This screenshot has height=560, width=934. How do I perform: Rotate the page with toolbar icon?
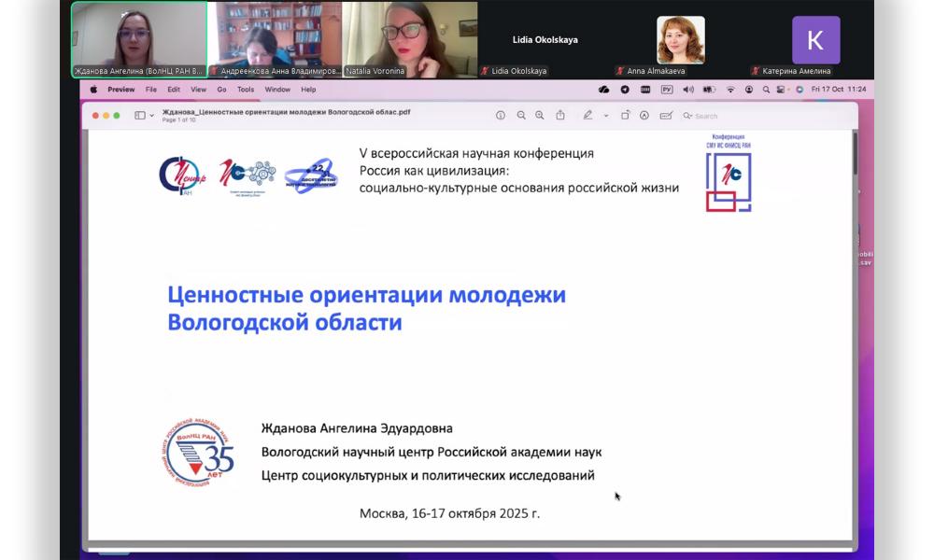pyautogui.click(x=625, y=116)
